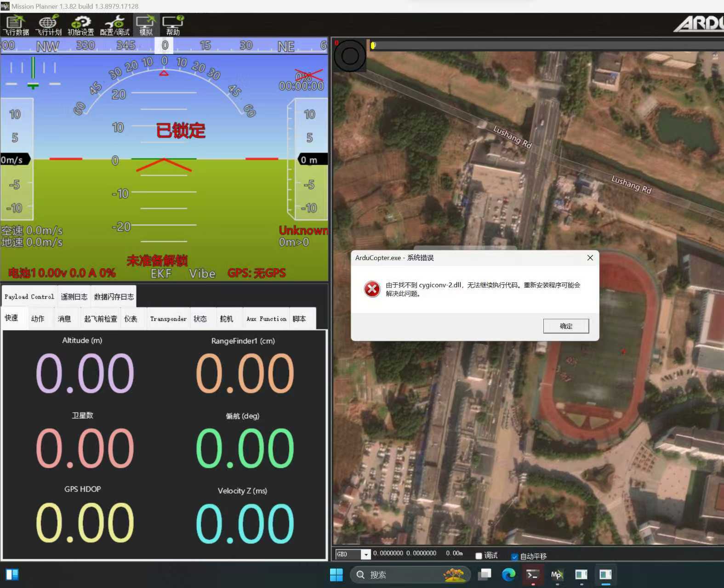The width and height of the screenshot is (724, 588).
Task: Click the 未准备解锁 warning on HUD
Action: tap(157, 260)
